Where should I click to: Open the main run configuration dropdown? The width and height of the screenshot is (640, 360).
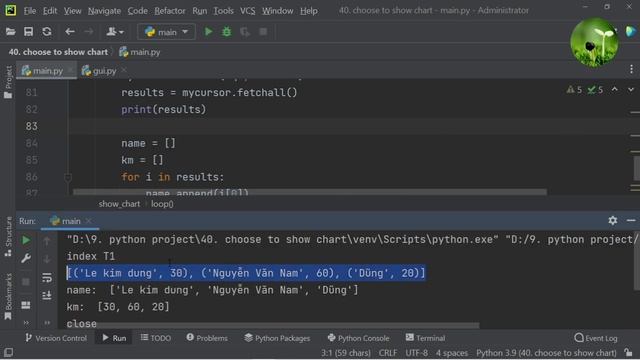tap(166, 31)
